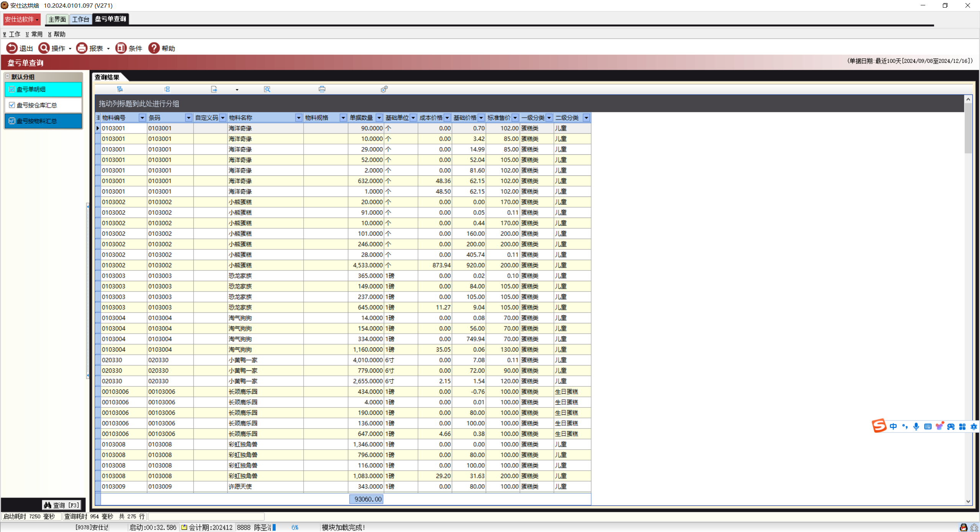Toggle the 盘亏按物料汇总 checkbox

tap(12, 121)
